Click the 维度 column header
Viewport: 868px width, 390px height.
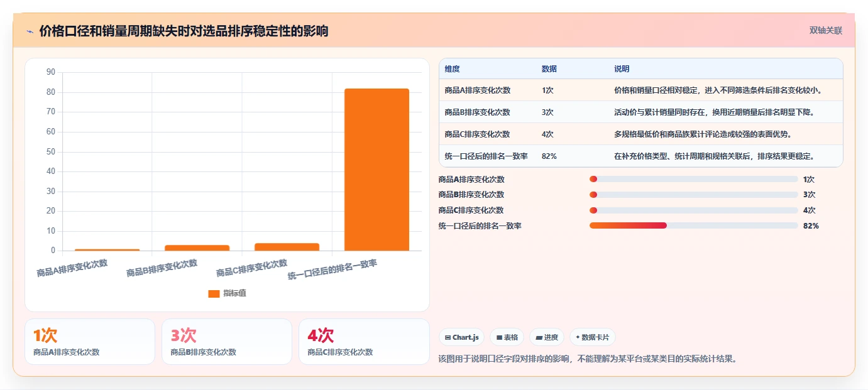pos(452,69)
